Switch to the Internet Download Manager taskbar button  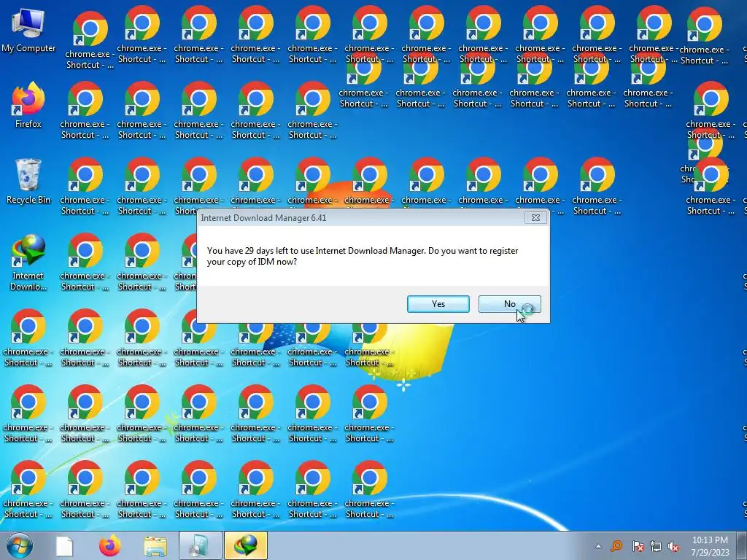click(x=246, y=545)
